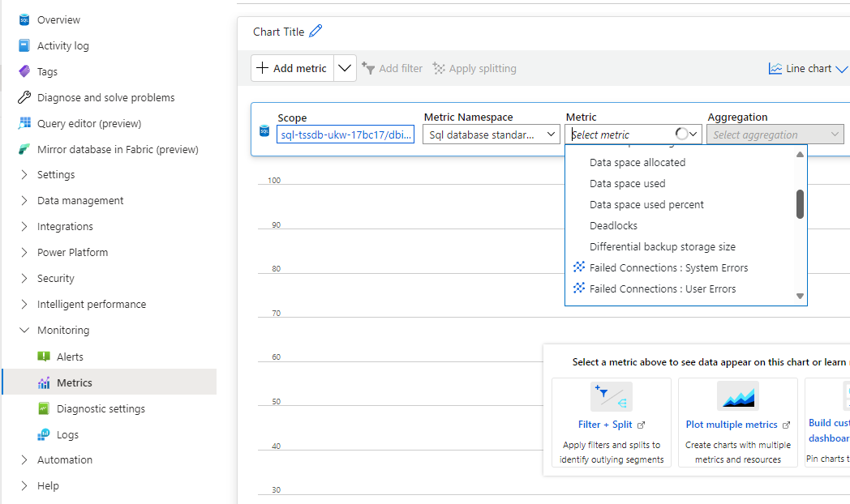Select Data space used percent metric
Image resolution: width=850 pixels, height=504 pixels.
point(646,205)
